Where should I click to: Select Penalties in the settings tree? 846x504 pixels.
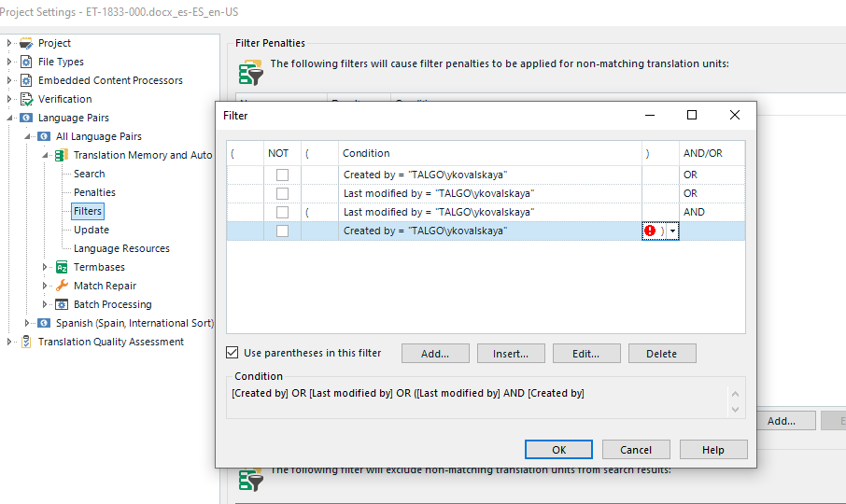pos(94,192)
